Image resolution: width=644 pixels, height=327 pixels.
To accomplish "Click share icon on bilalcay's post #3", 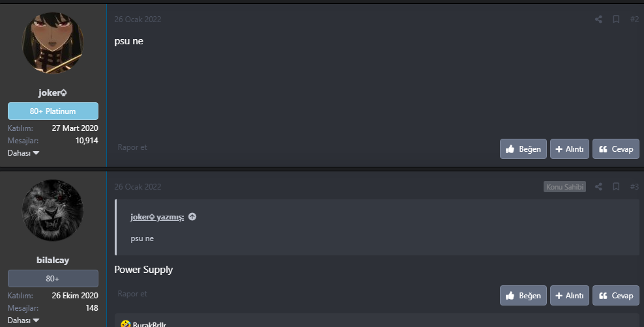I will (x=598, y=187).
